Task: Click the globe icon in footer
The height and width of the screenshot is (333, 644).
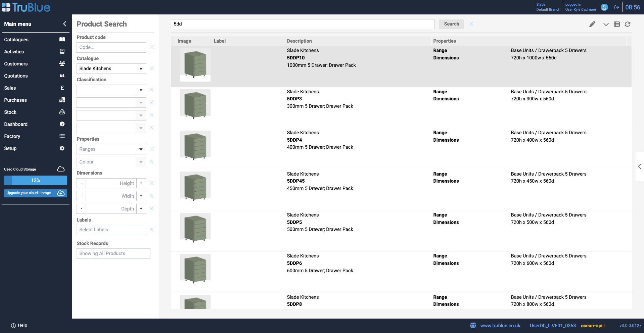Action: click(473, 325)
